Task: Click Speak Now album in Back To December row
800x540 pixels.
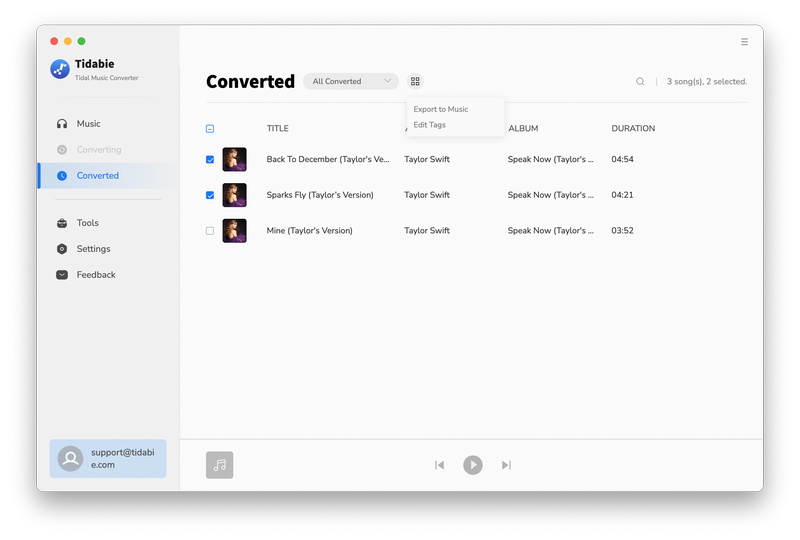Action: pos(551,159)
